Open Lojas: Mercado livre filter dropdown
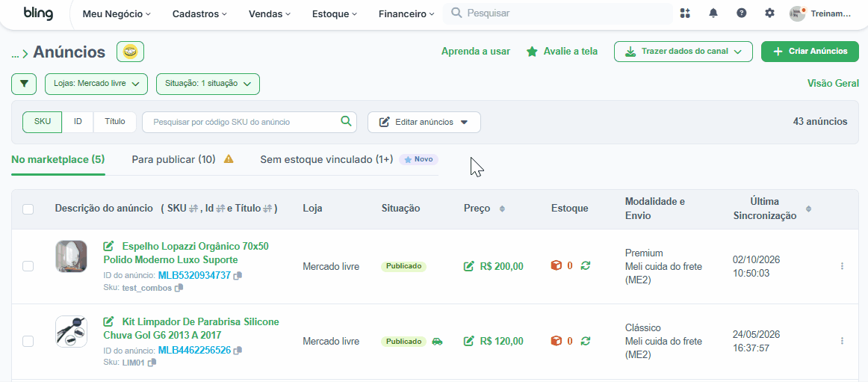 [96, 84]
